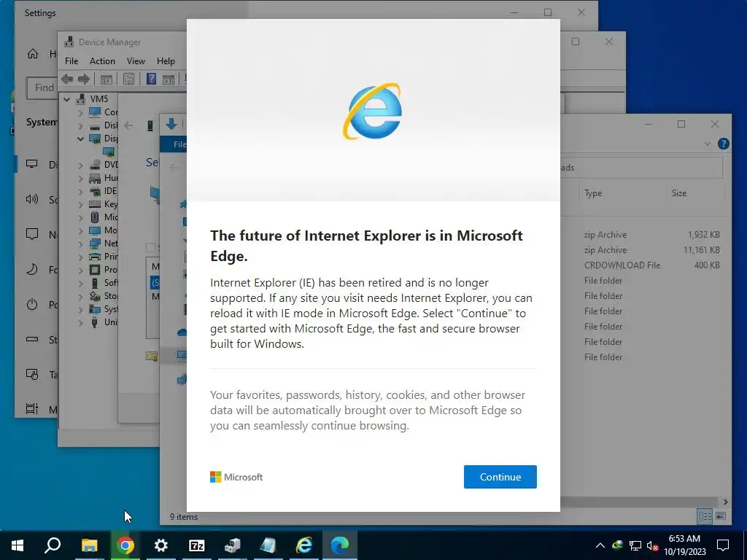Click Continue in the Internet Explorer retirement dialog
747x560 pixels.
(500, 477)
